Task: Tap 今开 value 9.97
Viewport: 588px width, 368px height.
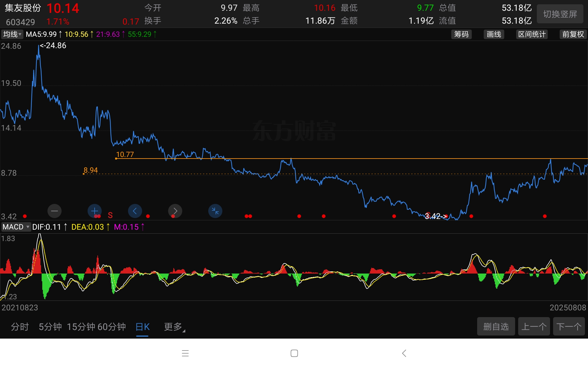Action: coord(229,8)
